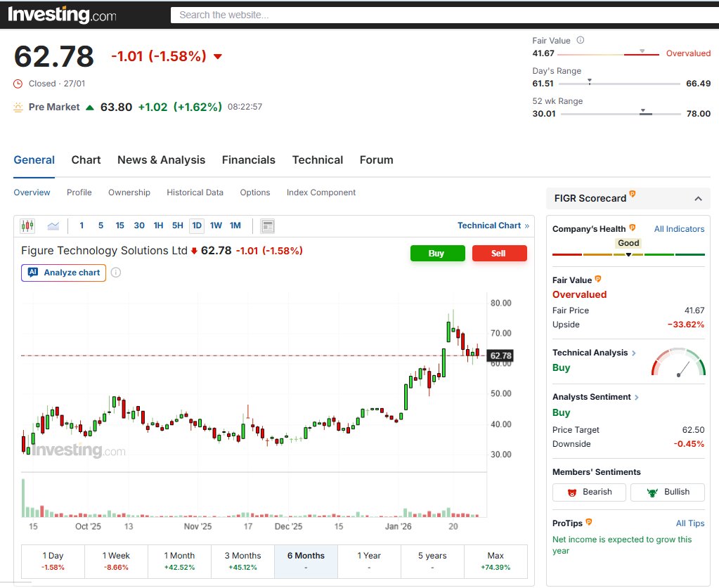Click the green Buy button
The height and width of the screenshot is (588, 719).
coord(437,254)
